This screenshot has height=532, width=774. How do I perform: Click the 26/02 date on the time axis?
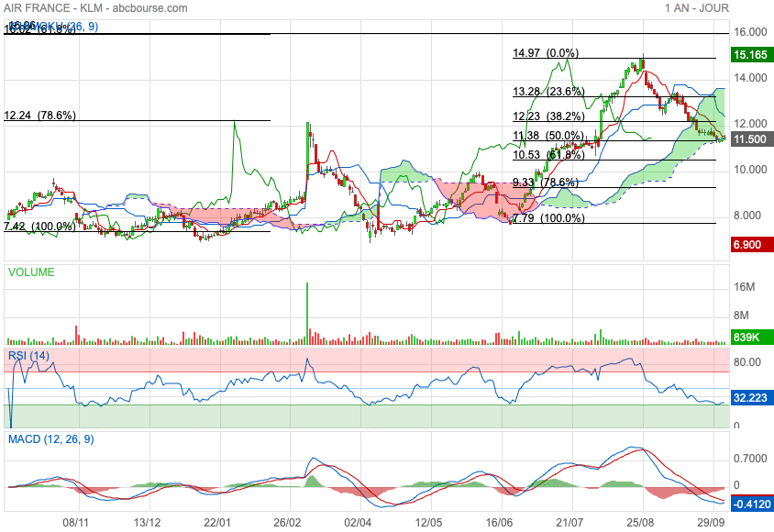(x=288, y=521)
